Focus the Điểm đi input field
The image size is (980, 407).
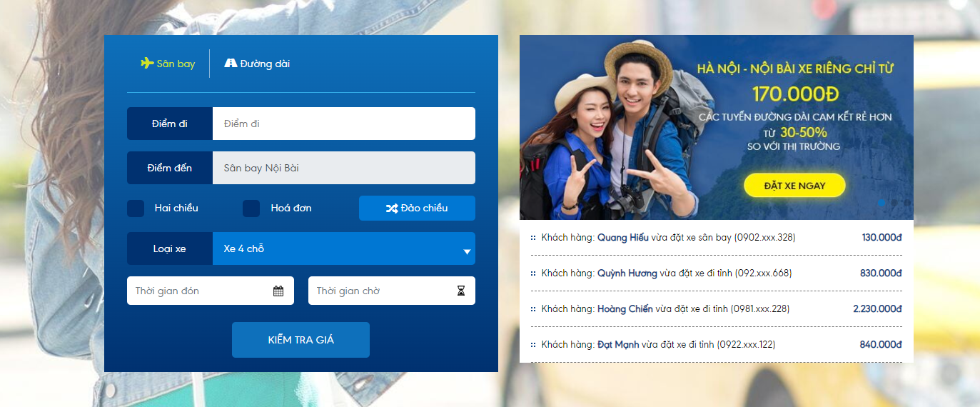tap(344, 124)
